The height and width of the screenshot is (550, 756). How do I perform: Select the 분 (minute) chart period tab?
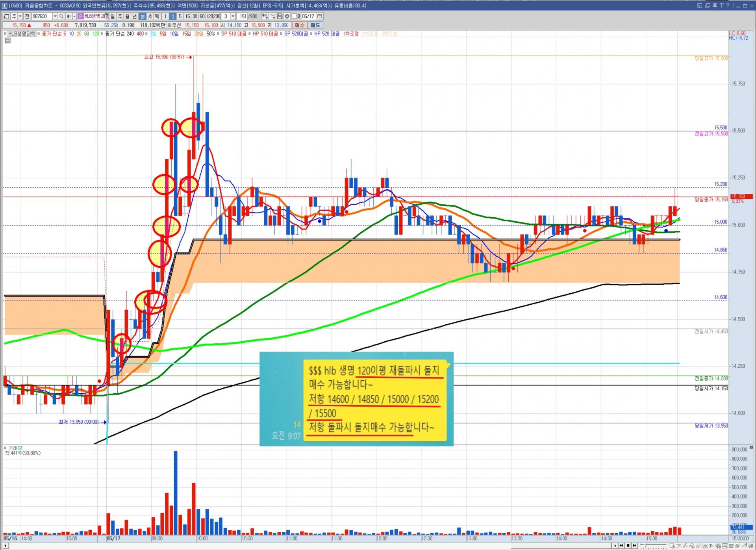click(143, 16)
